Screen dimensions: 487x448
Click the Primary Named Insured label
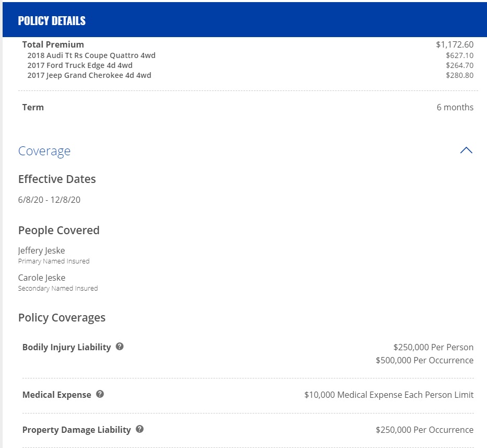coord(54,261)
